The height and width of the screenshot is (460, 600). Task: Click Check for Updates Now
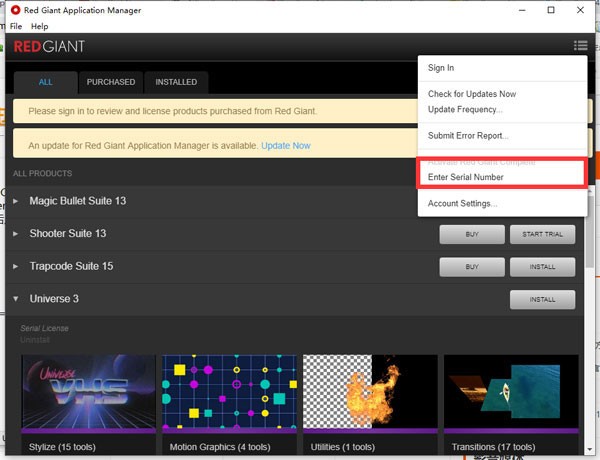coord(472,94)
